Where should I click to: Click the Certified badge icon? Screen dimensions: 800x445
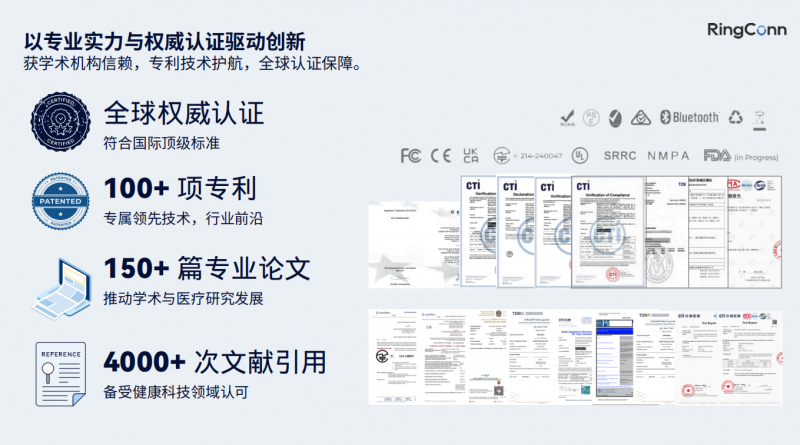tap(60, 123)
